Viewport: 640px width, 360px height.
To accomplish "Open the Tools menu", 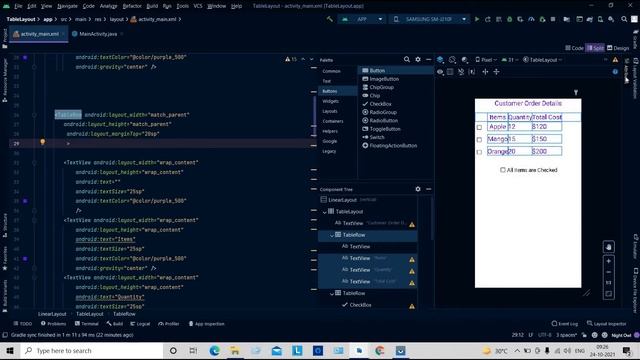I will 182,6.
